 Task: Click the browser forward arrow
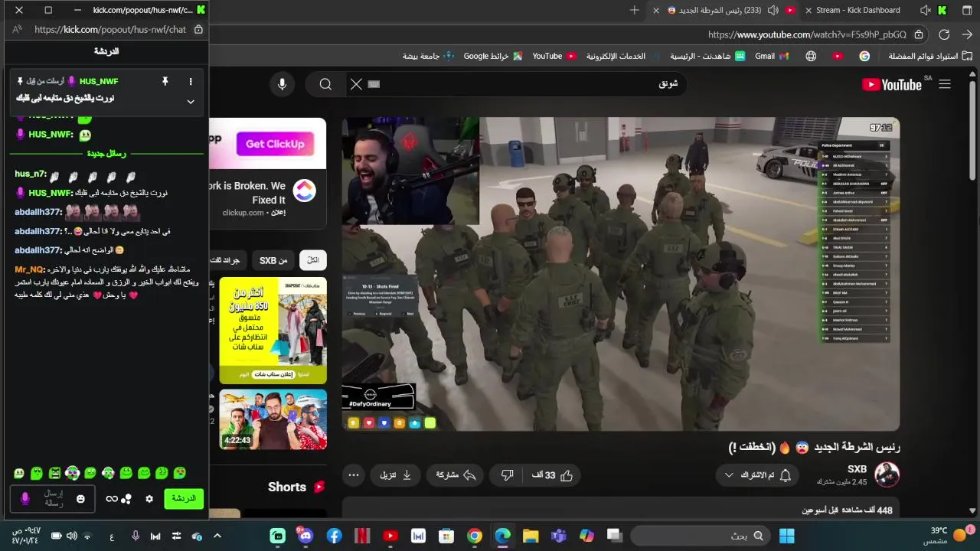click(967, 34)
